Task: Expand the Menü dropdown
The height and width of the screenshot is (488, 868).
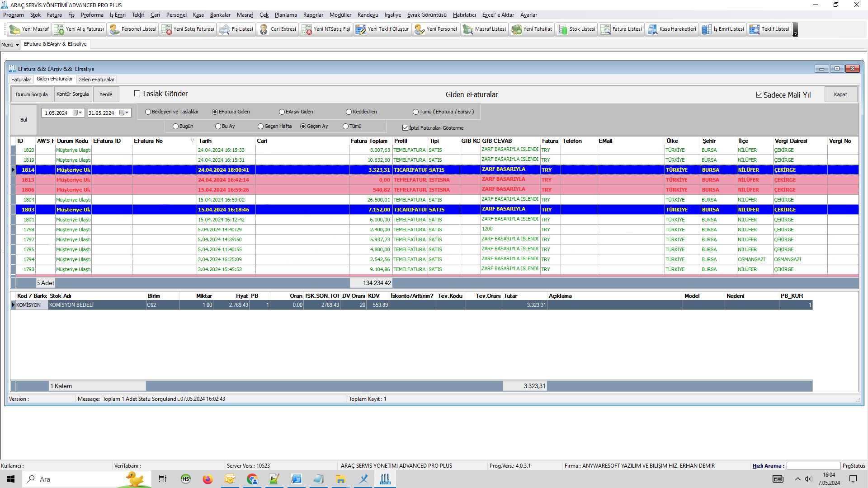Action: (10, 45)
